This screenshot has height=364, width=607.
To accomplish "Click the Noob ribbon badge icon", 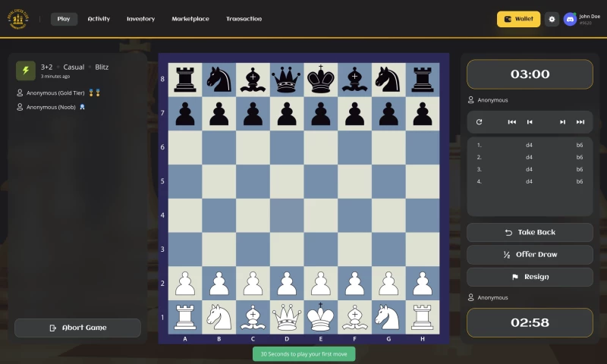I will point(82,107).
